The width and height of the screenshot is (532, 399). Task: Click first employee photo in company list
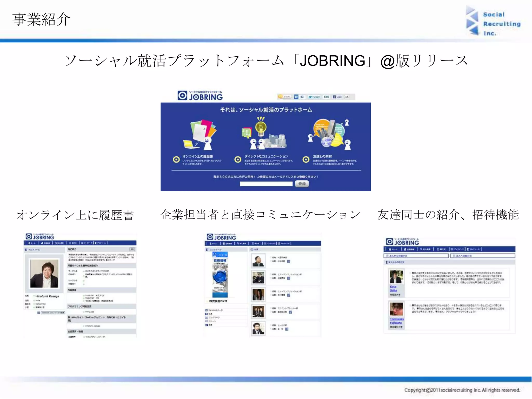click(258, 261)
